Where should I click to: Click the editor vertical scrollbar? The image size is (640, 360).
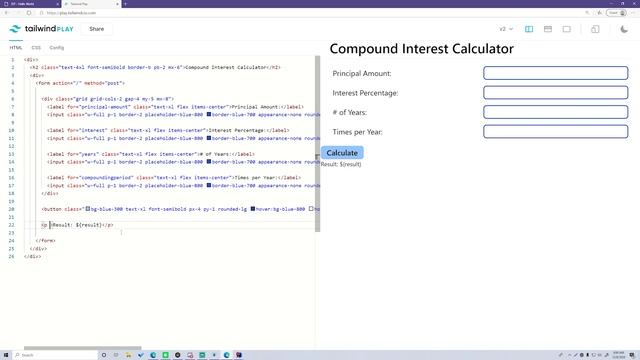(318, 144)
